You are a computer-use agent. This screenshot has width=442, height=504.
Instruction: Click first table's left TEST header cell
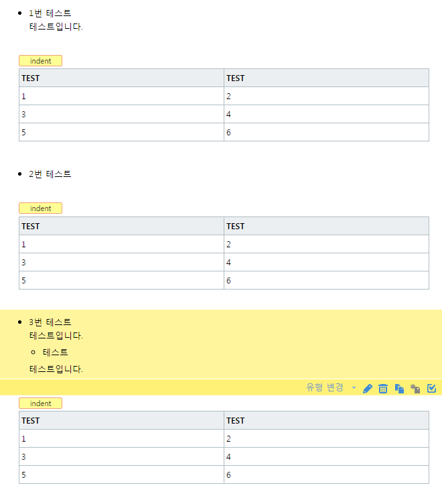pyautogui.click(x=121, y=78)
